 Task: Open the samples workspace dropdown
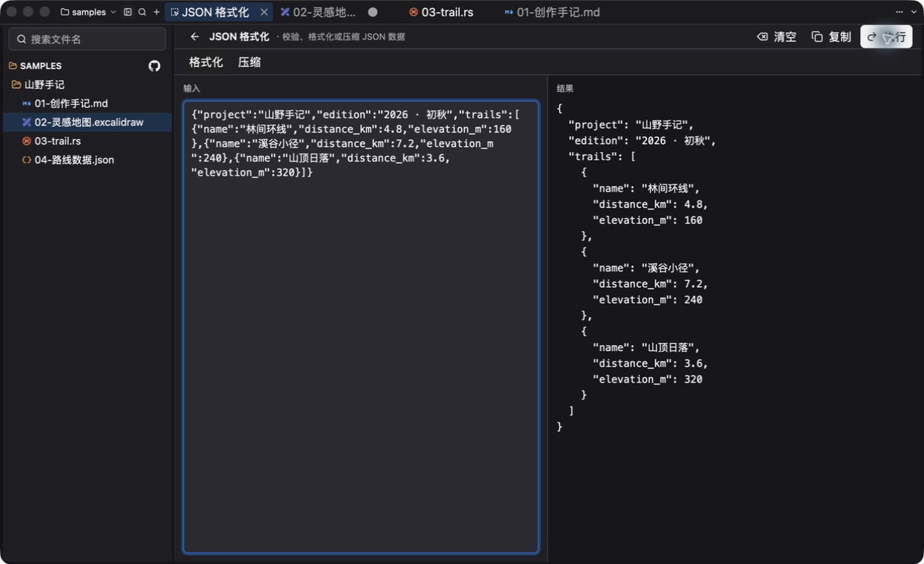[89, 12]
